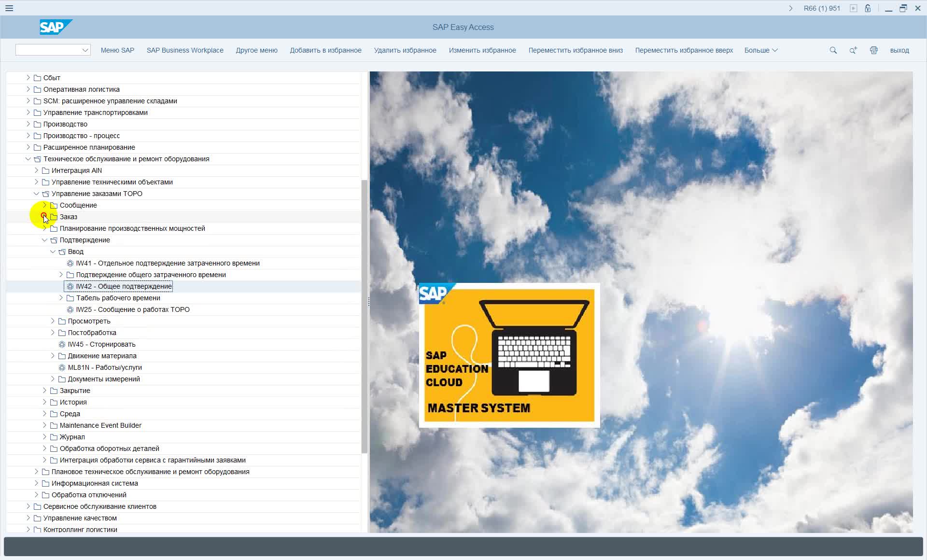Expand Табель рабочего времени folder
Image resolution: width=927 pixels, height=560 pixels.
click(x=61, y=298)
